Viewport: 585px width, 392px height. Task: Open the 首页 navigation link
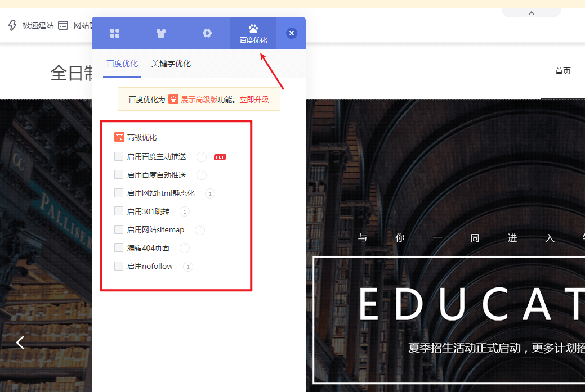tap(562, 71)
